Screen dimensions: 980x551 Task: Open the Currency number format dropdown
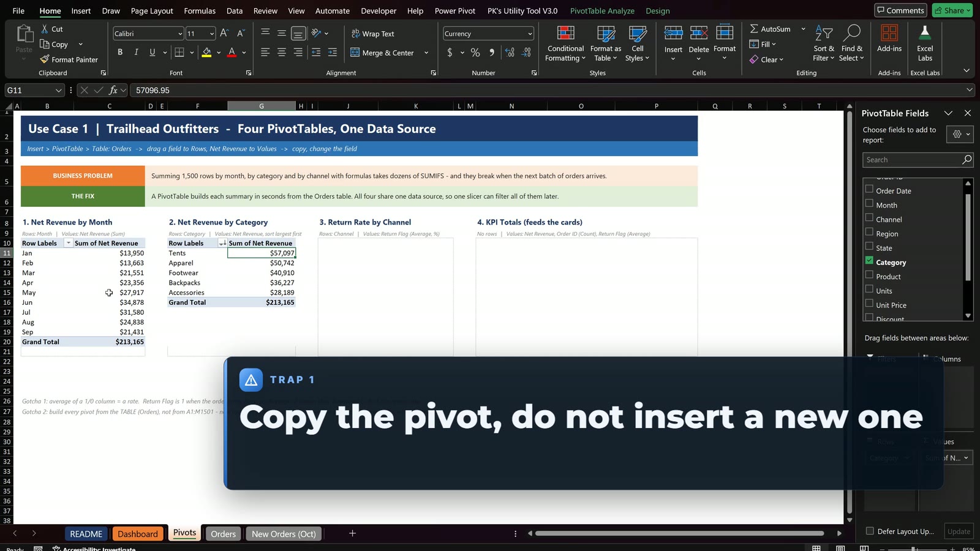pos(530,34)
